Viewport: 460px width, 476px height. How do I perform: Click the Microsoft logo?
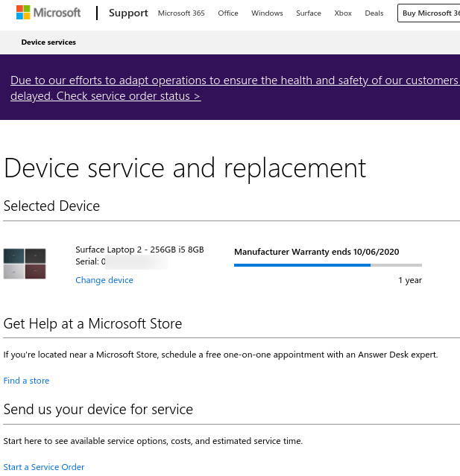coord(48,13)
